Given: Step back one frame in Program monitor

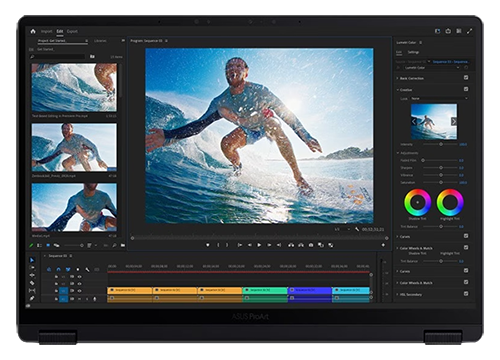Looking at the screenshot, I should click(249, 245).
